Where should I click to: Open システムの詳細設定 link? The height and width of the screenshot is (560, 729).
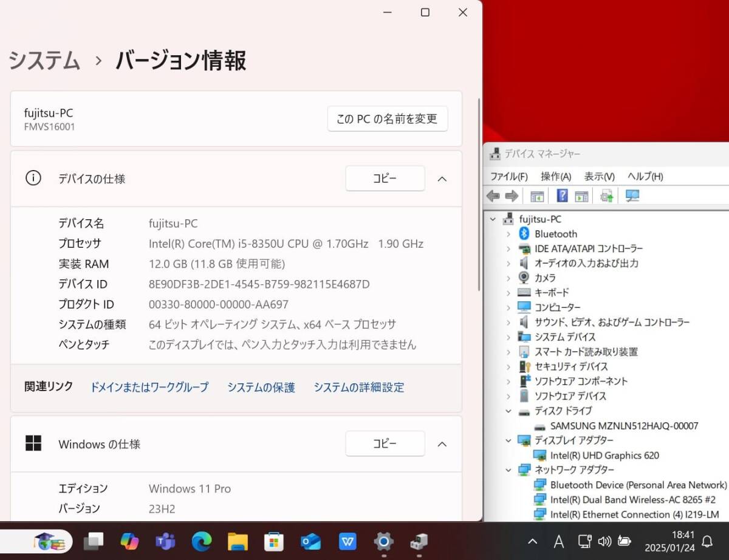[x=359, y=387]
